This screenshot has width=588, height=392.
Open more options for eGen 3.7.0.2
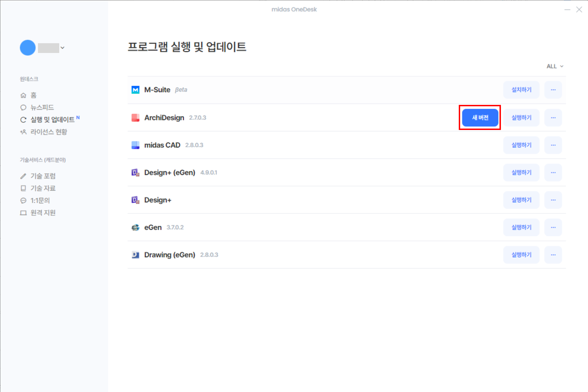coord(553,228)
